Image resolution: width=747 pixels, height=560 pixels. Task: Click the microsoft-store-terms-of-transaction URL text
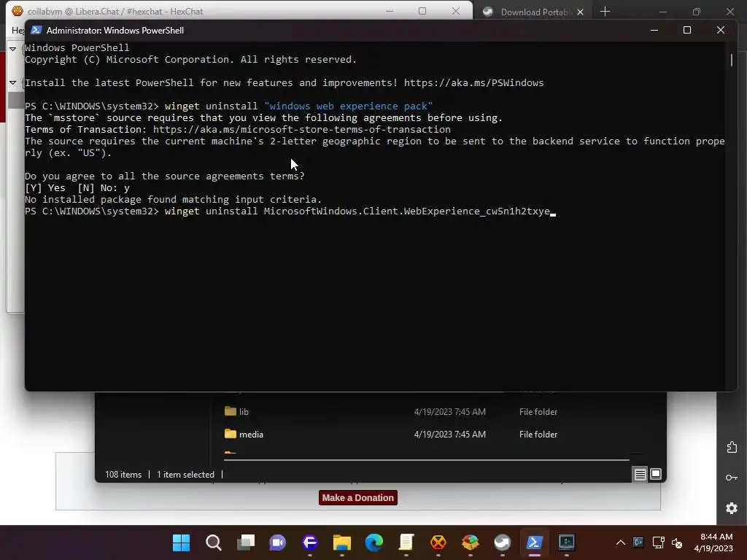click(x=301, y=130)
